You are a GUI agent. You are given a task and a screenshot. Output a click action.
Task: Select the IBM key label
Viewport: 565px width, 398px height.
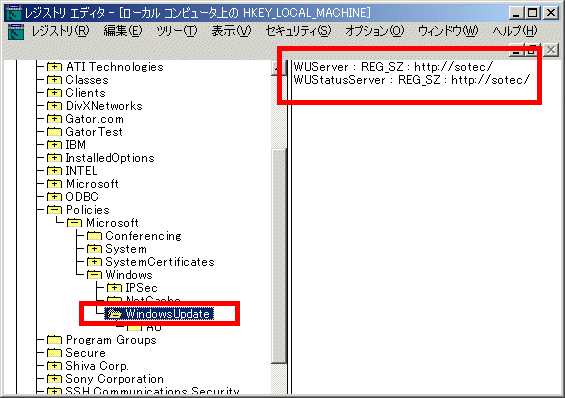(x=76, y=145)
